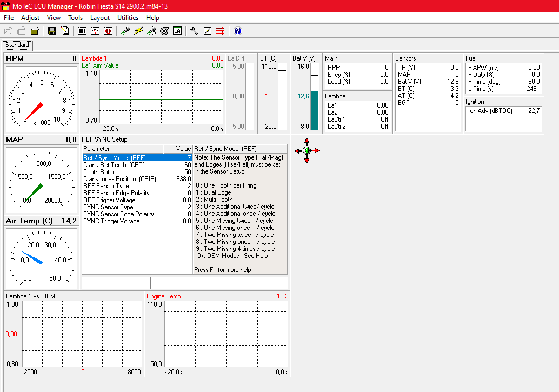The image size is (559, 392).
Task: Click the LaCtrl2 row in Lambda panel
Action: tap(358, 127)
